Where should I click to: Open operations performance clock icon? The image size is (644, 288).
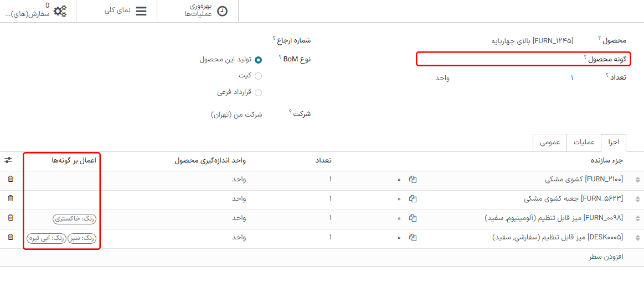[222, 11]
